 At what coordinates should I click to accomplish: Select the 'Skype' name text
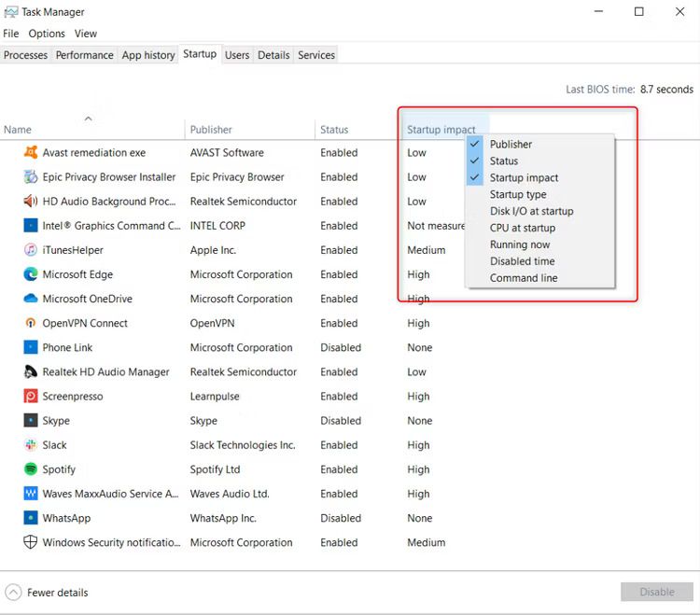[x=56, y=420]
